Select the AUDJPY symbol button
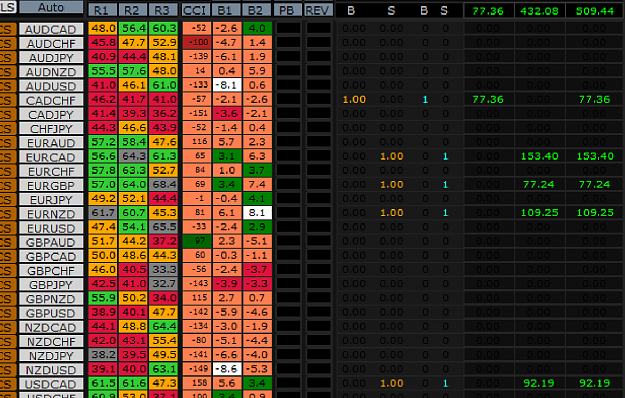Screen dimensions: 625x398 51,58
